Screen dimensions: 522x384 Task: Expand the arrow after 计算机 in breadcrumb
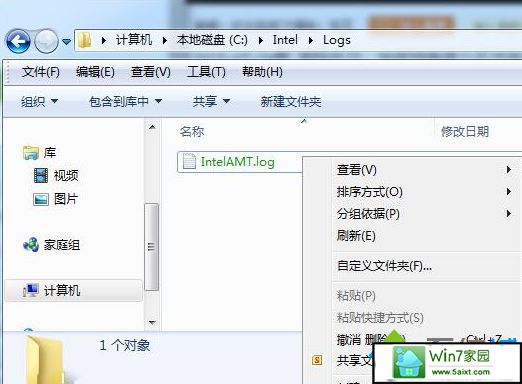165,41
